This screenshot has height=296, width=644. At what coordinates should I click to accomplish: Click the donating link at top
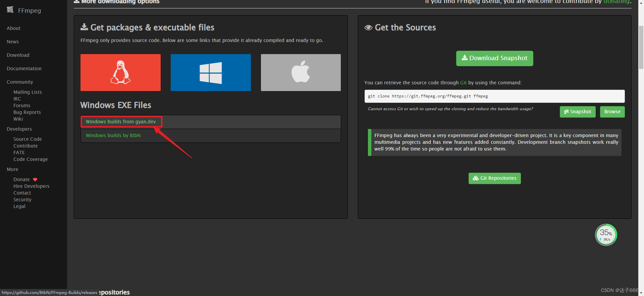[x=616, y=2]
